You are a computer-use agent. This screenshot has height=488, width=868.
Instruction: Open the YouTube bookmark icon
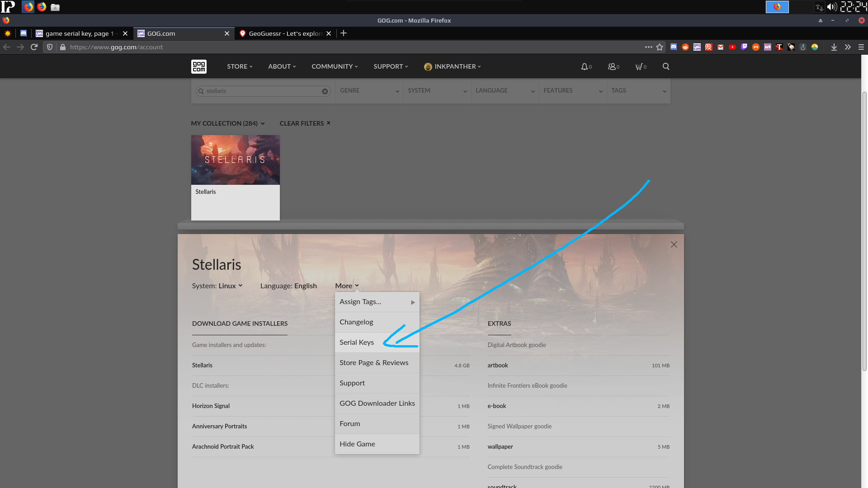pyautogui.click(x=732, y=47)
